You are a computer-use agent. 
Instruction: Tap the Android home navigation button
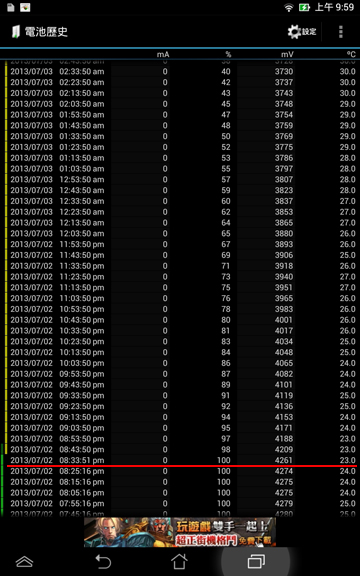pos(179,561)
